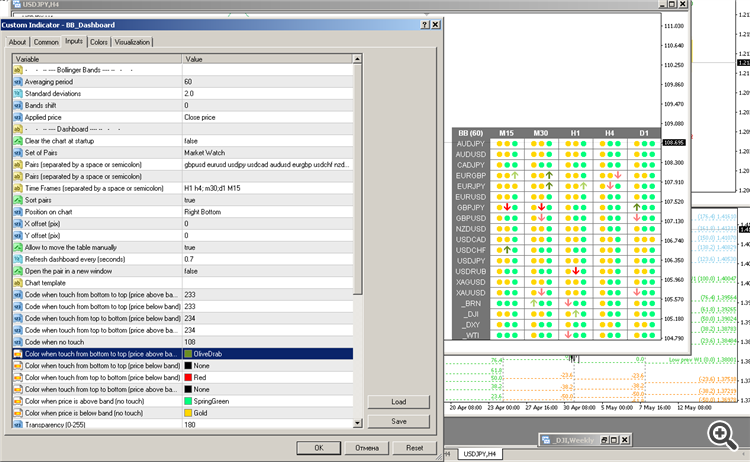Click color icon beside Color when price is below band
Screen dimensions: 750x462
coord(18,413)
